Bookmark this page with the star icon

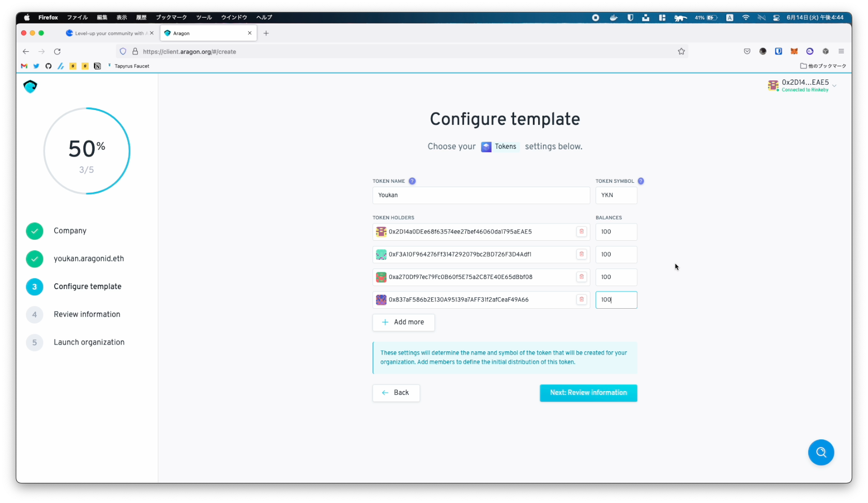pyautogui.click(x=681, y=52)
